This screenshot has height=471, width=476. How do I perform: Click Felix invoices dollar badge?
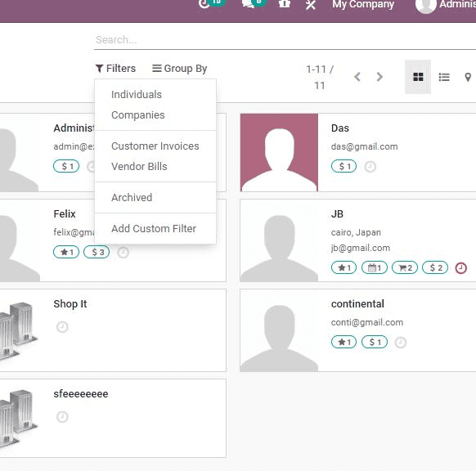point(97,252)
